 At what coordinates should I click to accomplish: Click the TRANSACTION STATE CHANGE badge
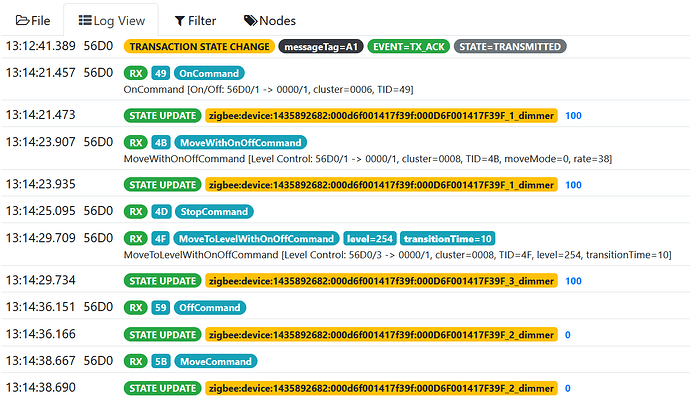point(199,47)
